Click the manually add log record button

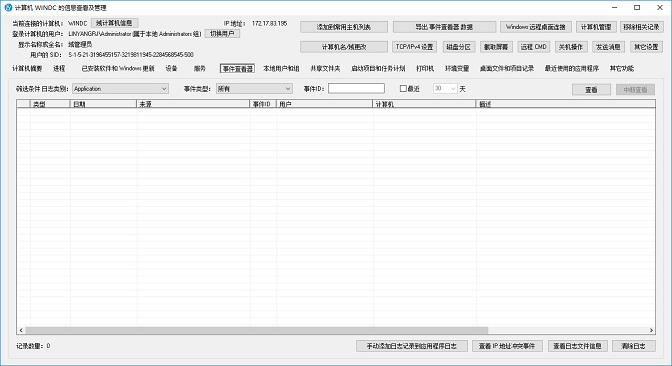(x=412, y=346)
